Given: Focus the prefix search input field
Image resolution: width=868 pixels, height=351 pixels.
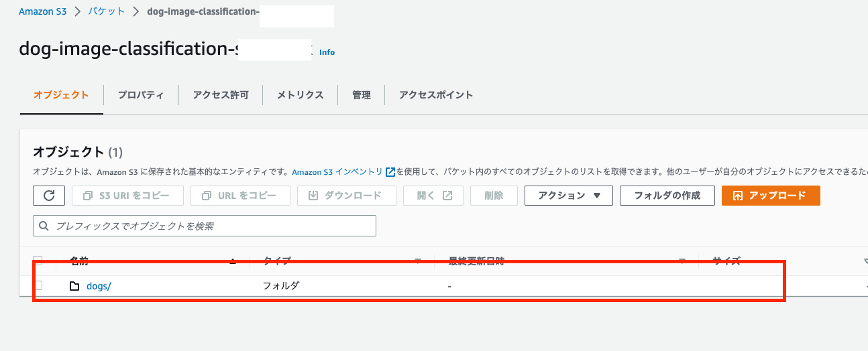Looking at the screenshot, I should click(205, 226).
